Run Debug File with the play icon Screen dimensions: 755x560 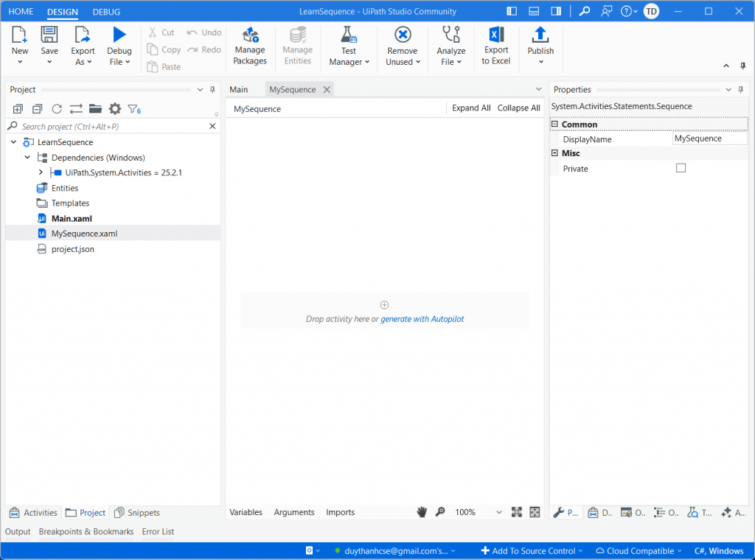pyautogui.click(x=119, y=35)
